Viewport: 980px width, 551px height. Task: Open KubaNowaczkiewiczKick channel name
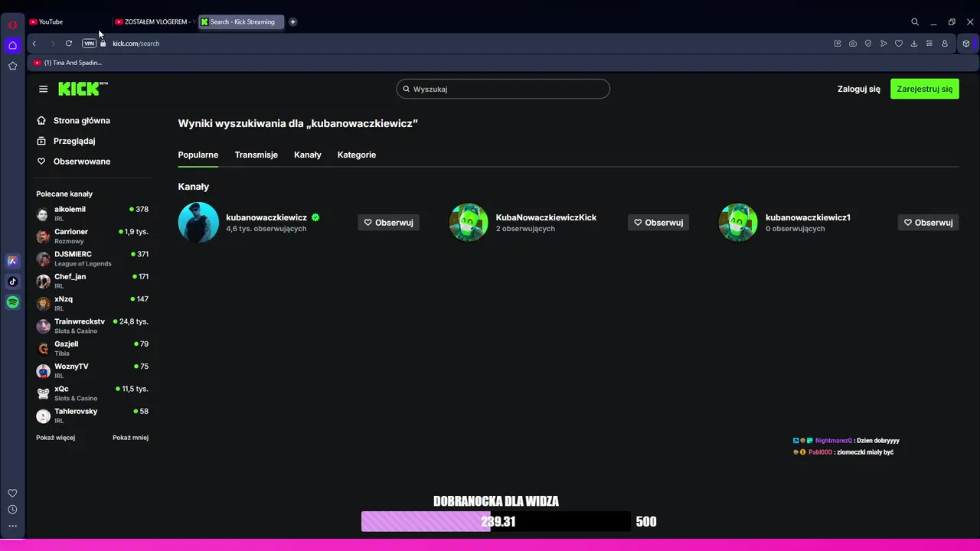pyautogui.click(x=546, y=217)
